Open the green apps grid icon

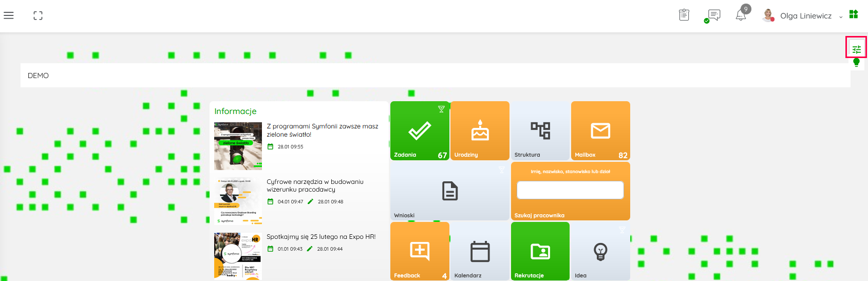(854, 14)
